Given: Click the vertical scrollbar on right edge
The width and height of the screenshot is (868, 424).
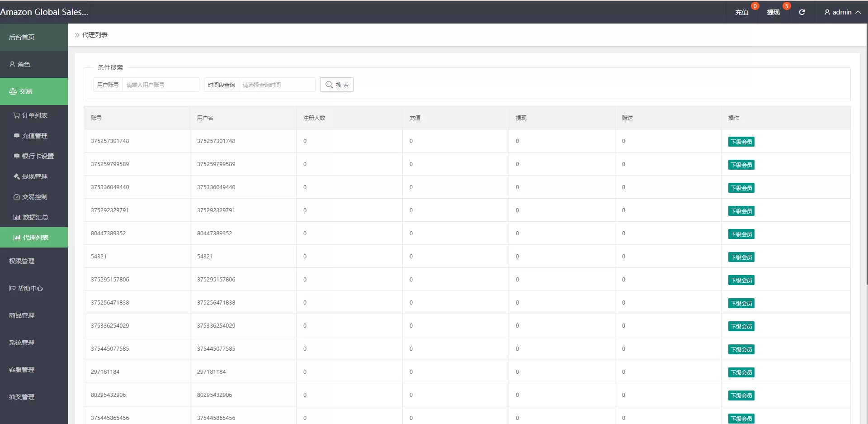Looking at the screenshot, I should point(866,154).
